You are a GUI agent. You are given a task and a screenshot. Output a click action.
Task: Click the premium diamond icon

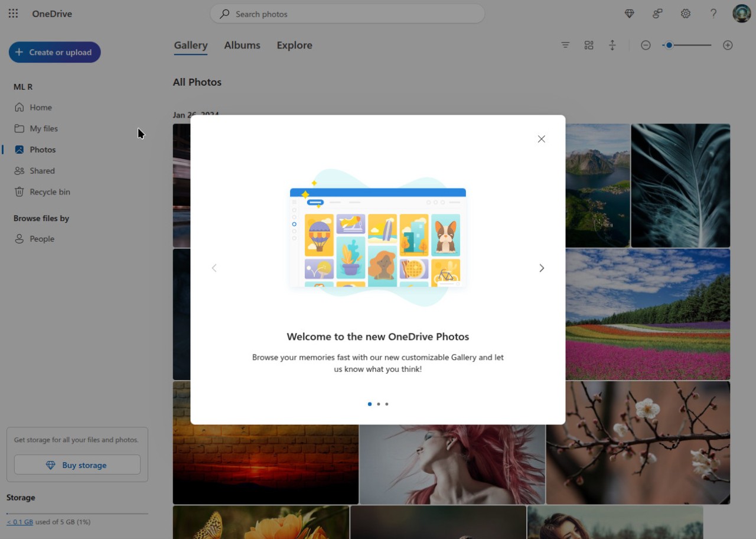(629, 13)
